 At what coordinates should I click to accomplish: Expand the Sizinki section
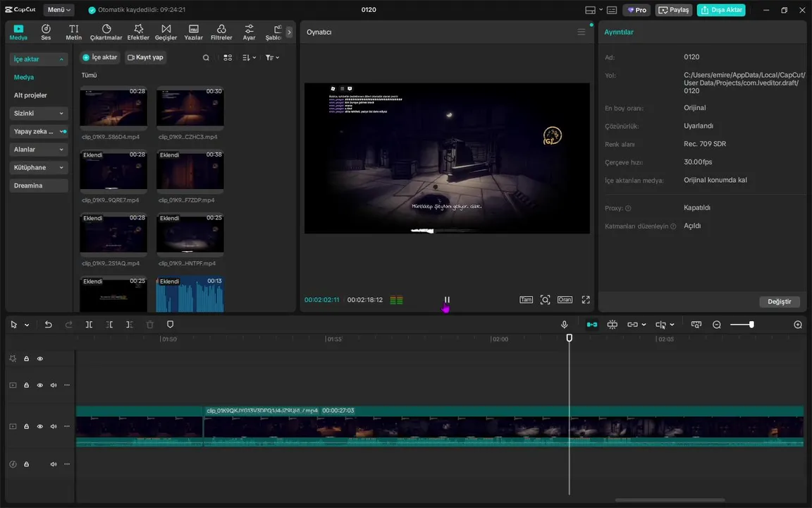[38, 113]
